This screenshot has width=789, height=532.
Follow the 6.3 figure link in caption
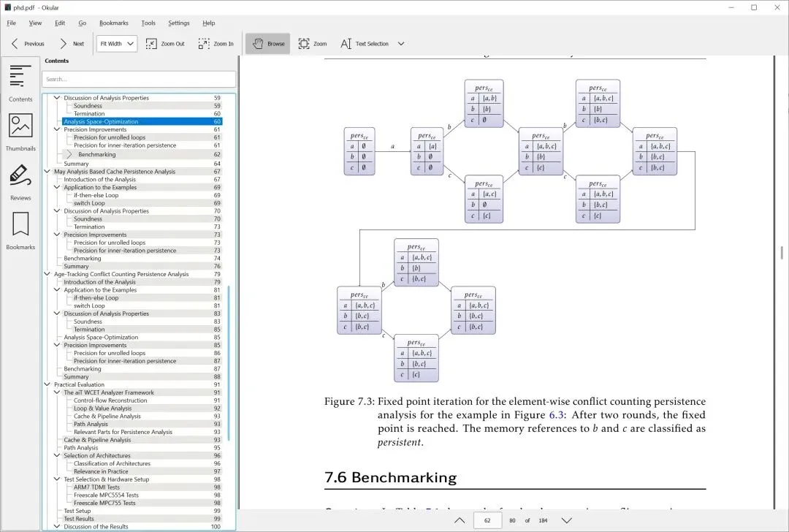[556, 415]
